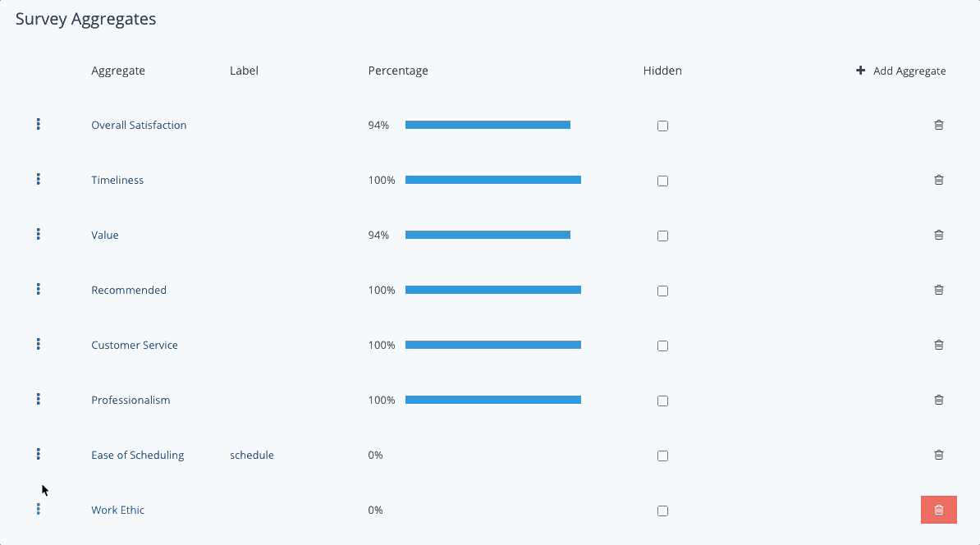
Task: Mark Work Ethic as hidden
Action: tap(662, 511)
